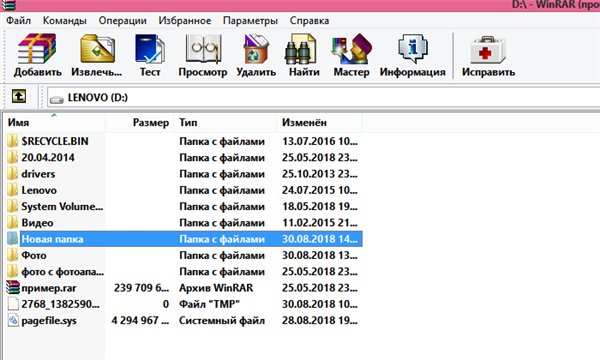Select the $RECYCLE.BIN folder icon
Image resolution: width=600 pixels, height=360 pixels.
point(12,141)
